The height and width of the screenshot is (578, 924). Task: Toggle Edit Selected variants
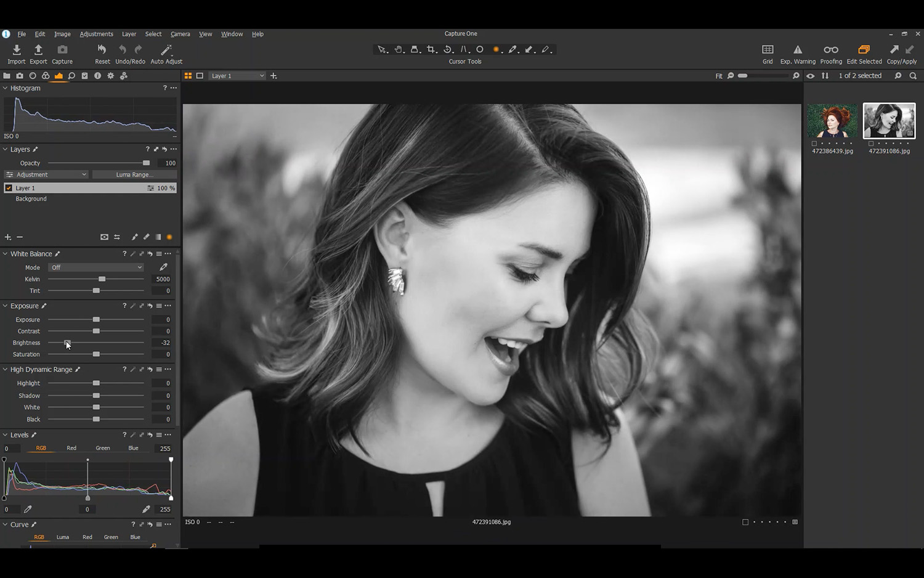tap(864, 50)
